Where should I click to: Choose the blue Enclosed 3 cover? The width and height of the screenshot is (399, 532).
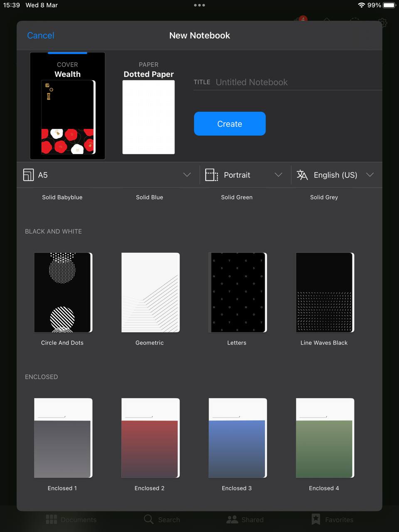tap(237, 438)
